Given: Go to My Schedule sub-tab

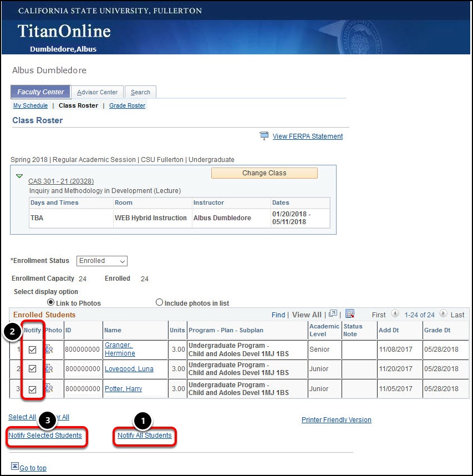Looking at the screenshot, I should point(30,105).
